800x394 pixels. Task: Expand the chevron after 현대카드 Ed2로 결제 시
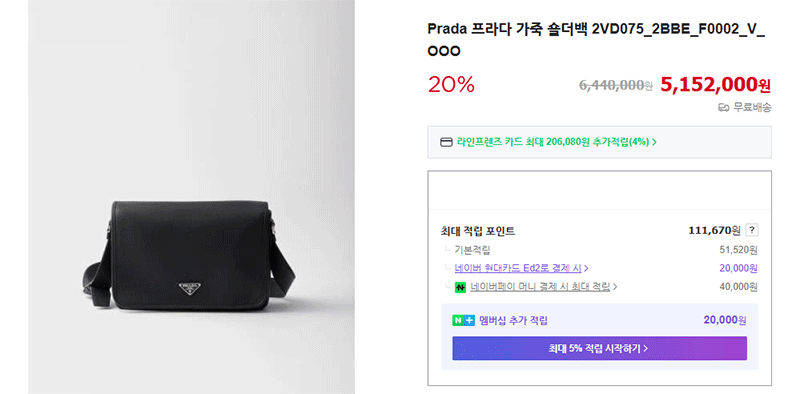pyautogui.click(x=586, y=268)
